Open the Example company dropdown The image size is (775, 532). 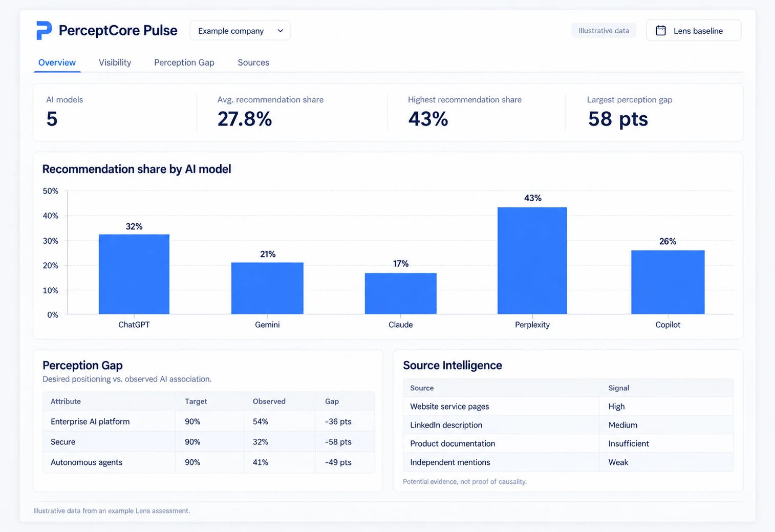[240, 31]
